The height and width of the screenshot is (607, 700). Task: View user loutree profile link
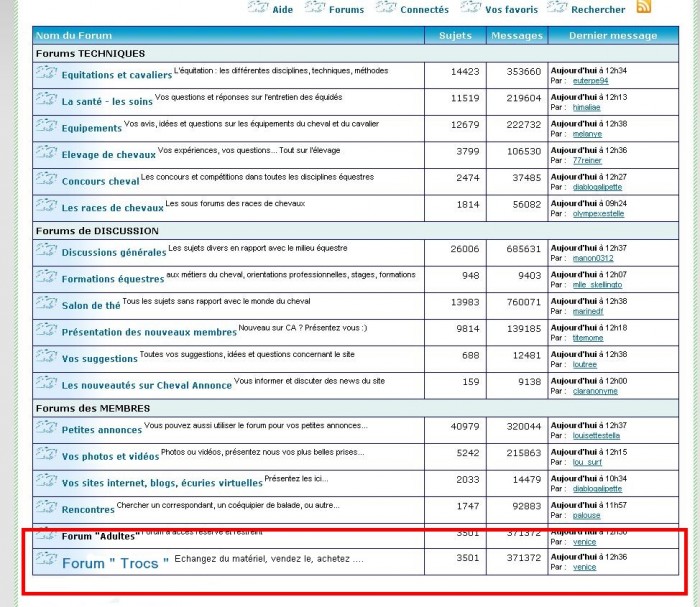[585, 365]
